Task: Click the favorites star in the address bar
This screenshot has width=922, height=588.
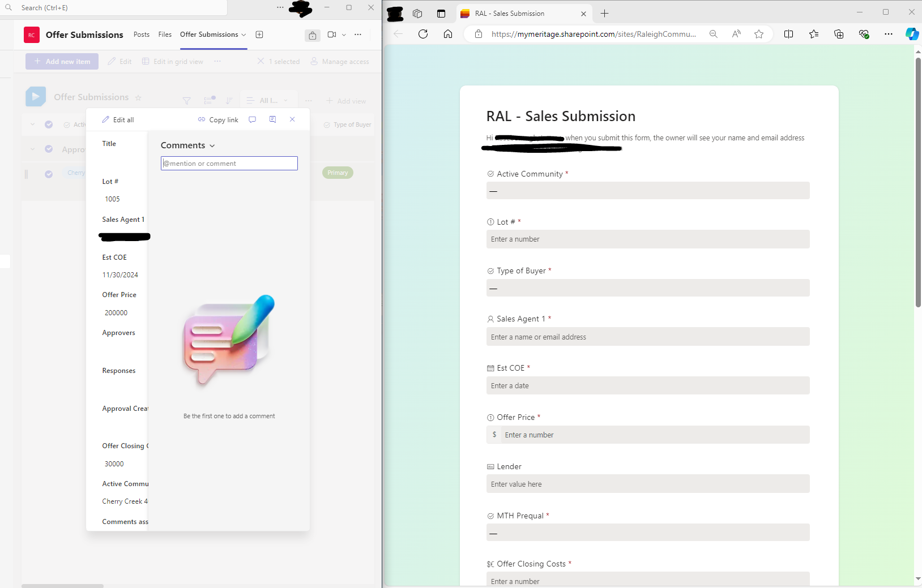Action: (x=759, y=34)
